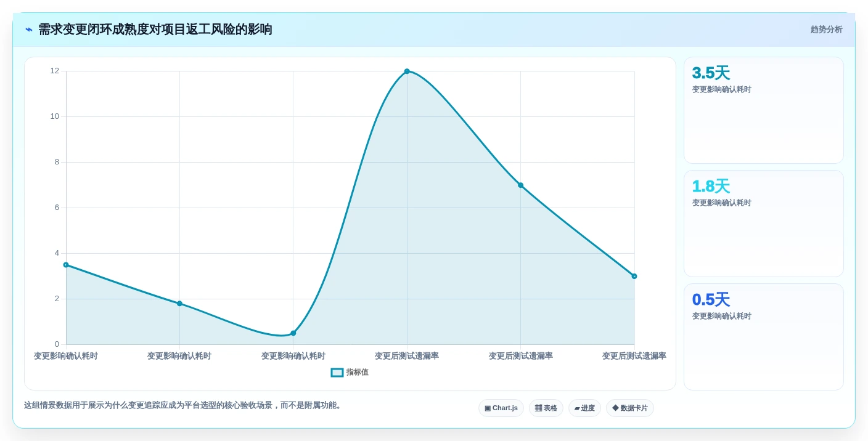Click the chart data point at value 1.8
The height and width of the screenshot is (441, 868).
[179, 304]
